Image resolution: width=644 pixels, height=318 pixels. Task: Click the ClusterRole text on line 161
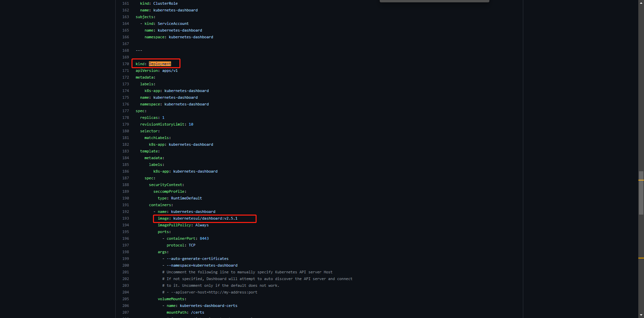pyautogui.click(x=165, y=3)
